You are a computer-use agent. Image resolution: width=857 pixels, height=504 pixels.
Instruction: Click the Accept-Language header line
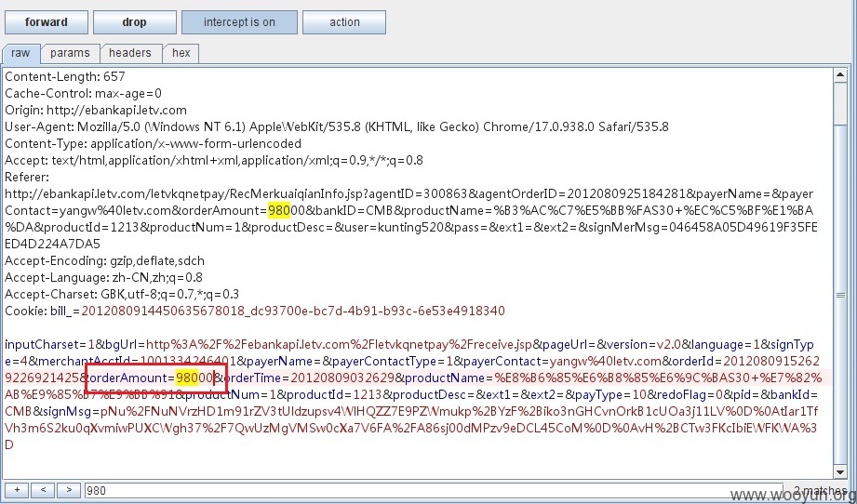pos(104,277)
